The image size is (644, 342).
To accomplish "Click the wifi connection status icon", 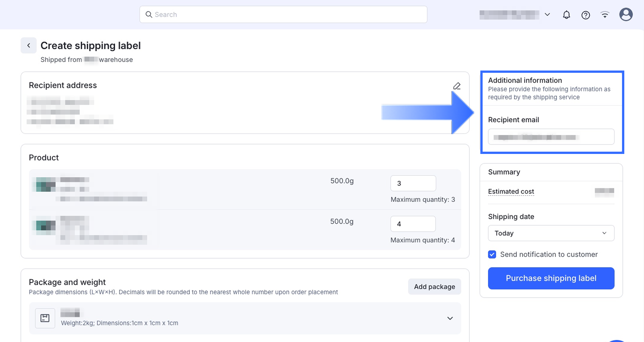I will 605,15.
